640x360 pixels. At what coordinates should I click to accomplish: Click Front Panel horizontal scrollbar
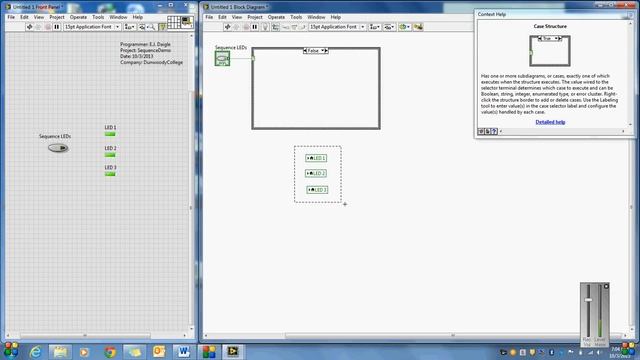(85, 336)
